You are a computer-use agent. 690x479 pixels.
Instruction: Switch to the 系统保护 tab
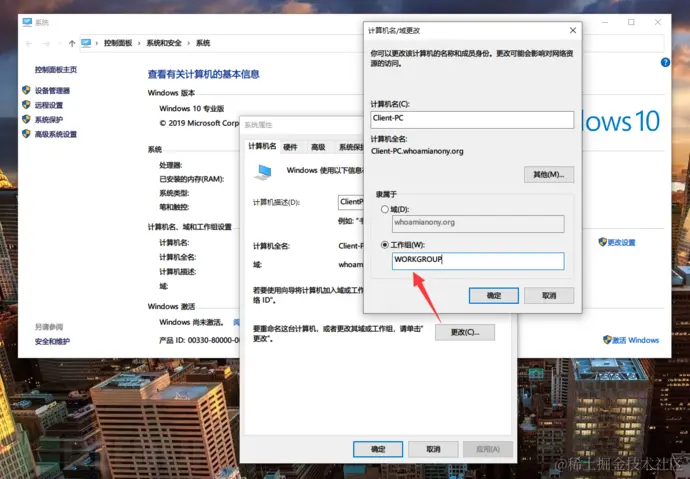click(351, 147)
